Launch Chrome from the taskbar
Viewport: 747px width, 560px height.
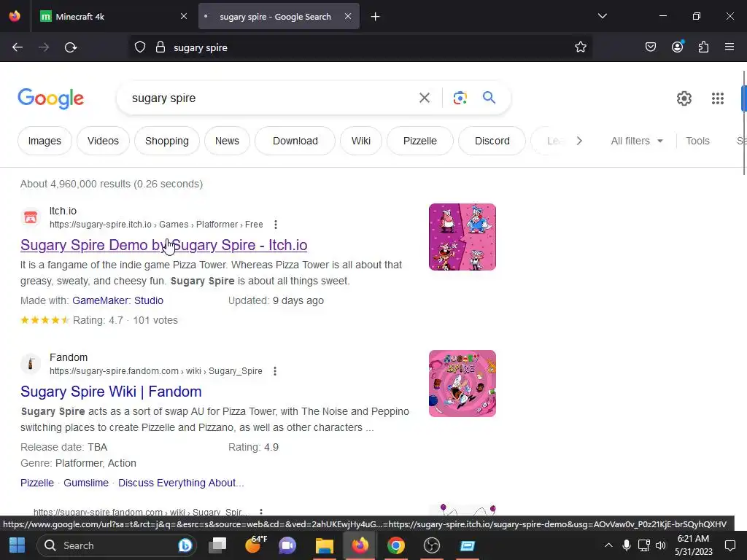396,545
